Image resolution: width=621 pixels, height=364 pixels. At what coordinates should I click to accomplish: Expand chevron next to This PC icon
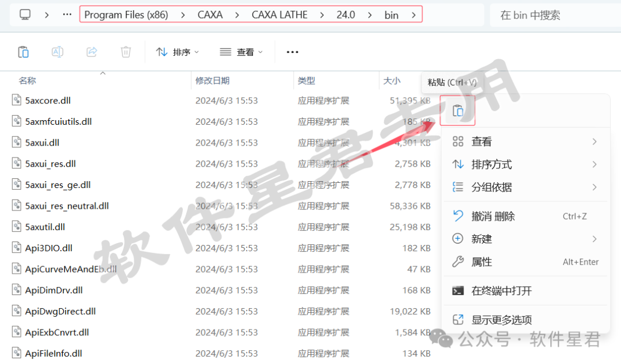tap(47, 15)
